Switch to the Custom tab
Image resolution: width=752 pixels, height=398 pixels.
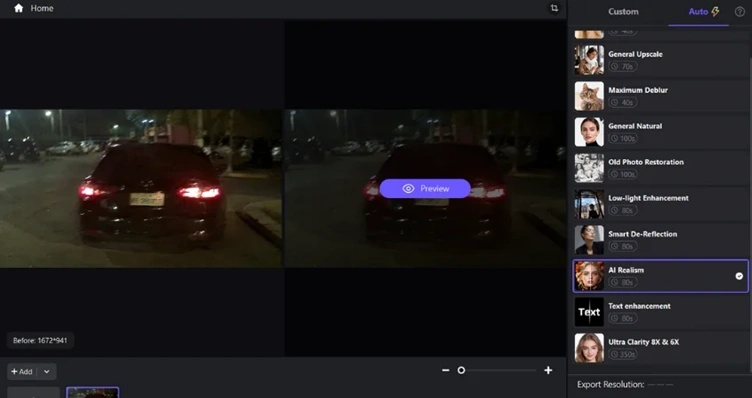click(623, 12)
